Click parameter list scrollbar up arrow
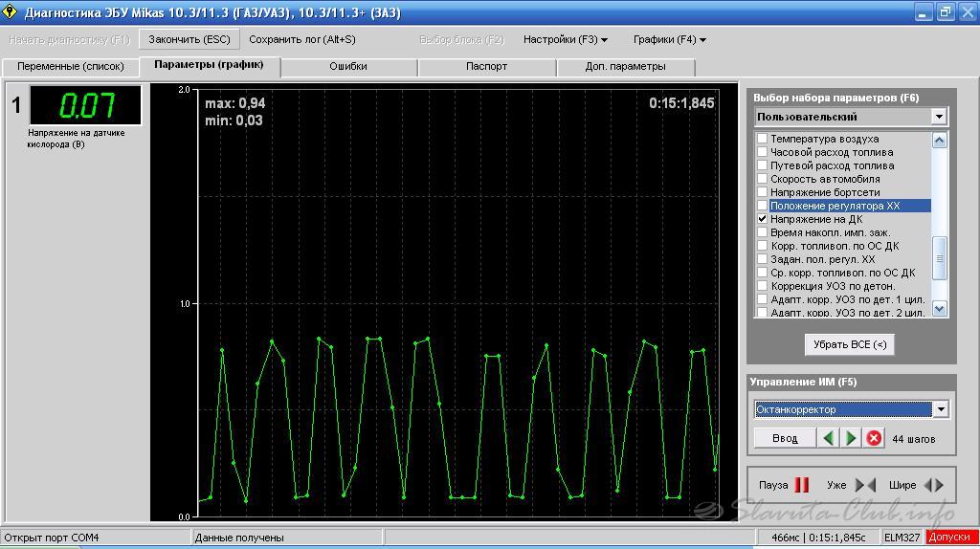 (940, 140)
